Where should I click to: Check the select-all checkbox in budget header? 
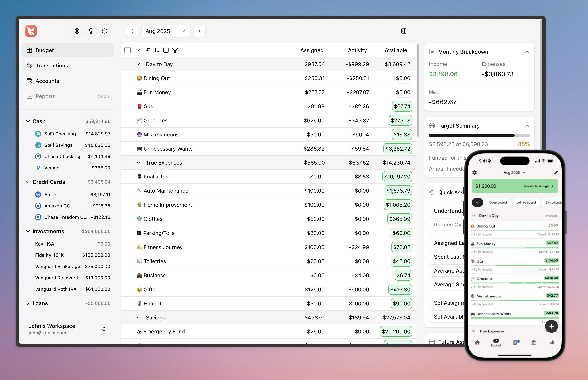(128, 50)
